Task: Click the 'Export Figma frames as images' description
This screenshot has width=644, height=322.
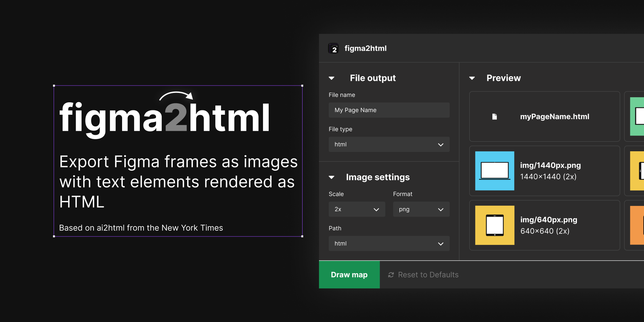Action: pyautogui.click(x=178, y=181)
